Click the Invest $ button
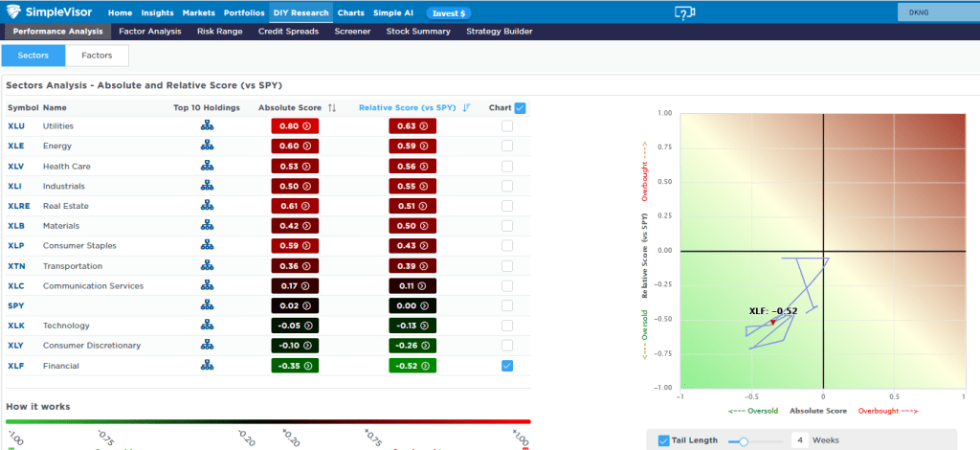The image size is (980, 450). click(448, 13)
